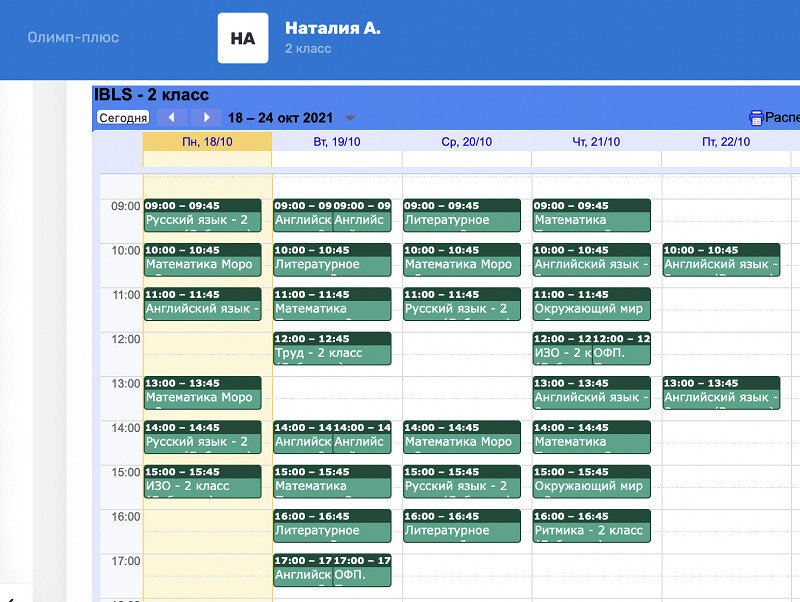
Task: Go to the previous week arrow
Action: [x=171, y=117]
